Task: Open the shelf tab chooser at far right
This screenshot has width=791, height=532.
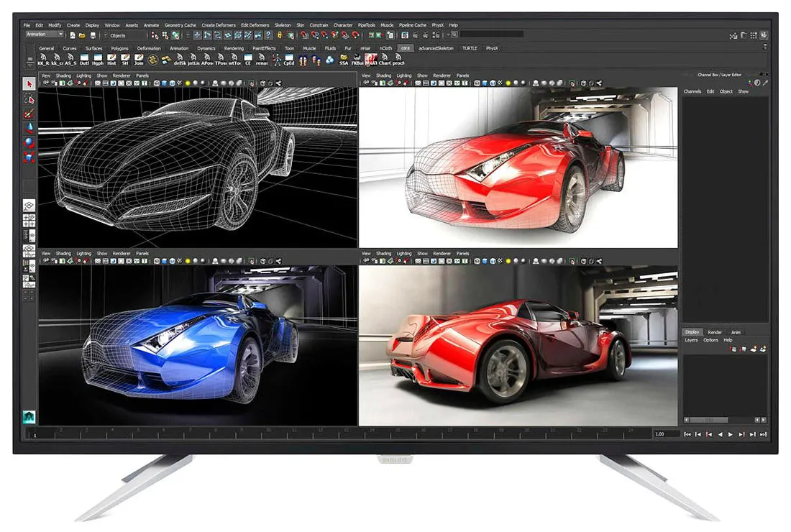Action: (x=765, y=47)
